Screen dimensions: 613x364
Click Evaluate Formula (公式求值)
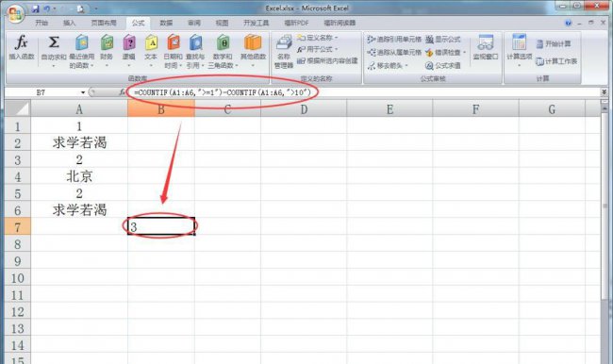point(443,65)
